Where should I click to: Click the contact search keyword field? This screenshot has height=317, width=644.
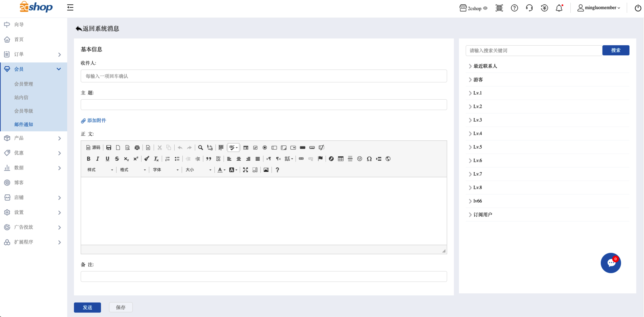click(x=534, y=50)
